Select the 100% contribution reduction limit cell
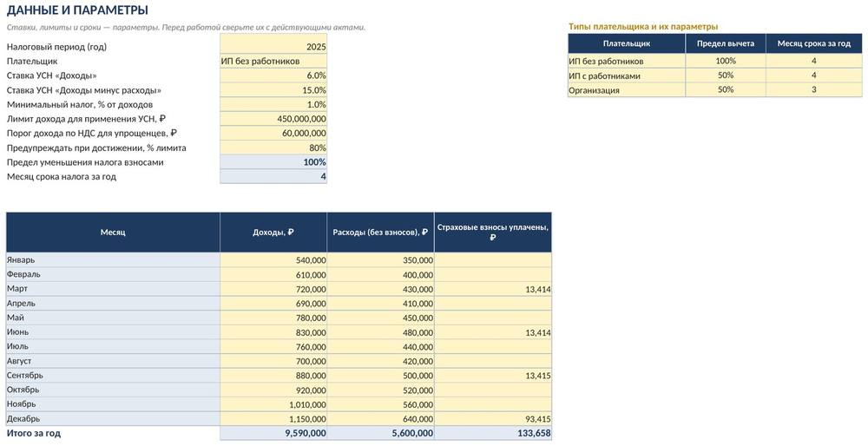The image size is (868, 446). [x=273, y=162]
